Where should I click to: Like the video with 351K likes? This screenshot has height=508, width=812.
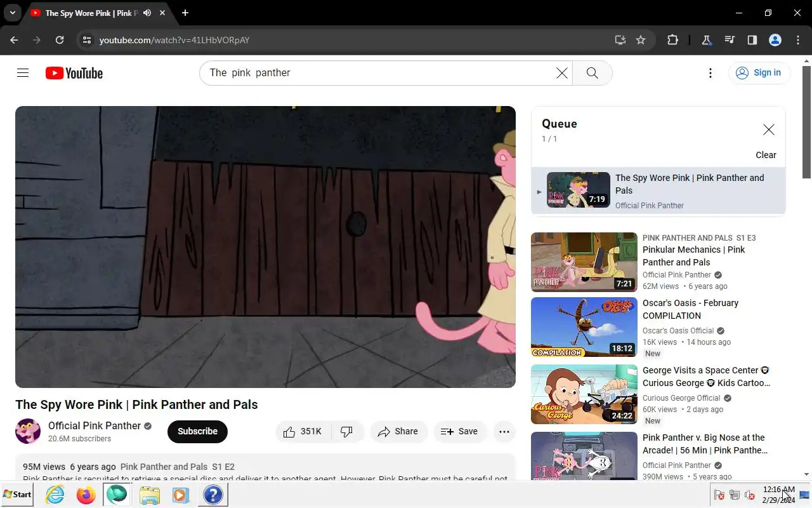click(x=303, y=431)
